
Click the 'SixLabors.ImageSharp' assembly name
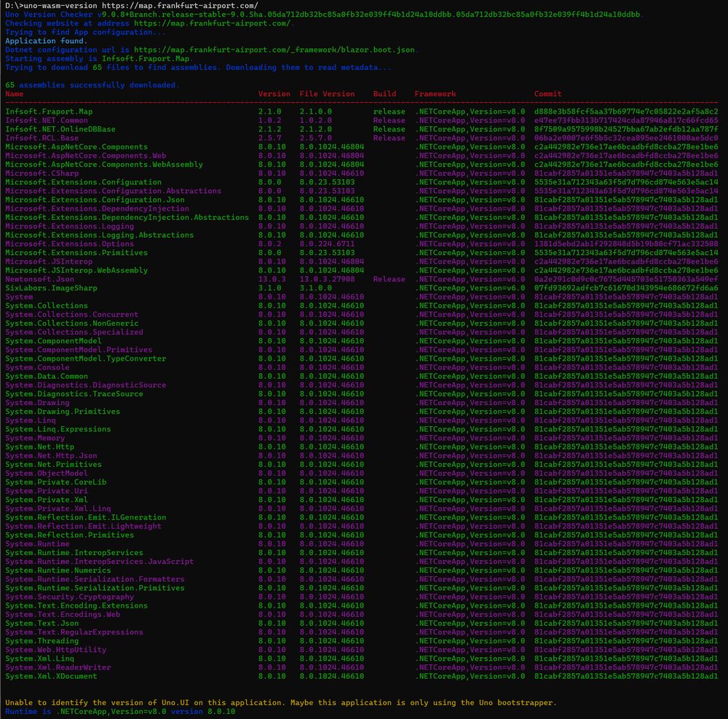pyautogui.click(x=51, y=288)
